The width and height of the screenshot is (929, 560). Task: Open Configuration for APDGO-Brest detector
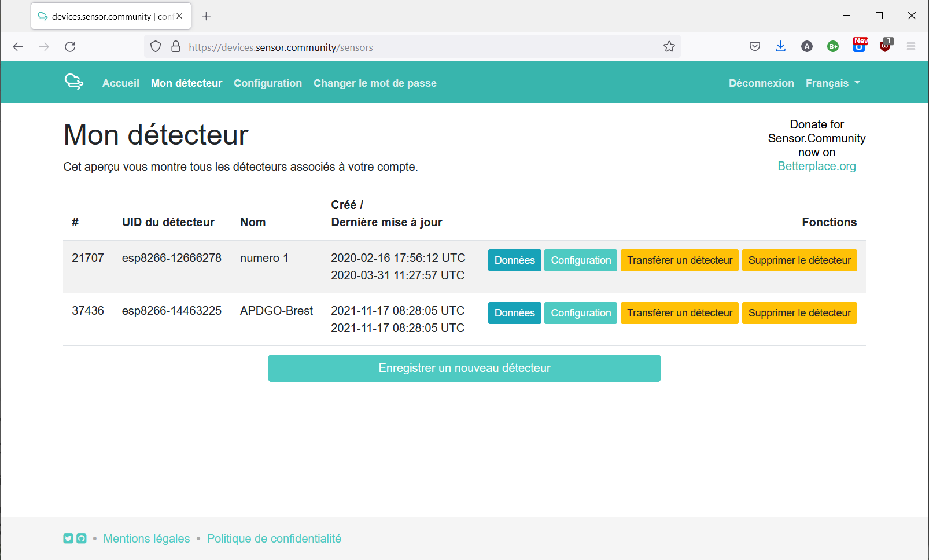click(x=581, y=313)
